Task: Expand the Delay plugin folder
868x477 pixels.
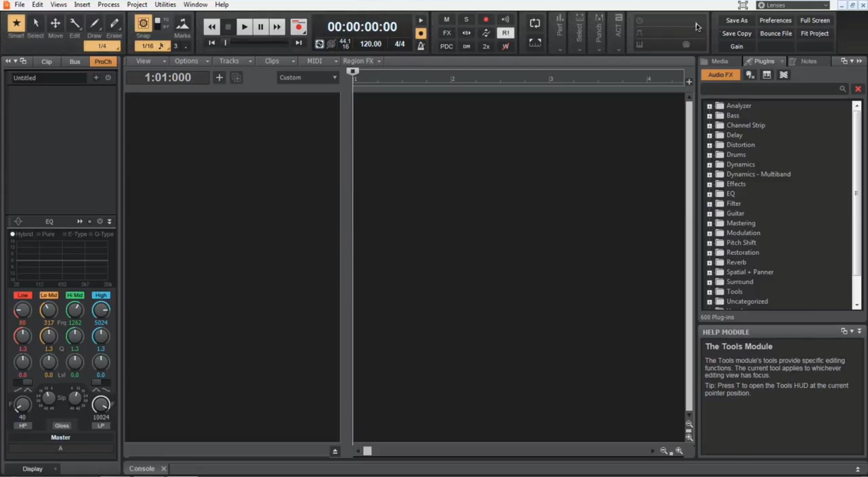Action: [709, 135]
